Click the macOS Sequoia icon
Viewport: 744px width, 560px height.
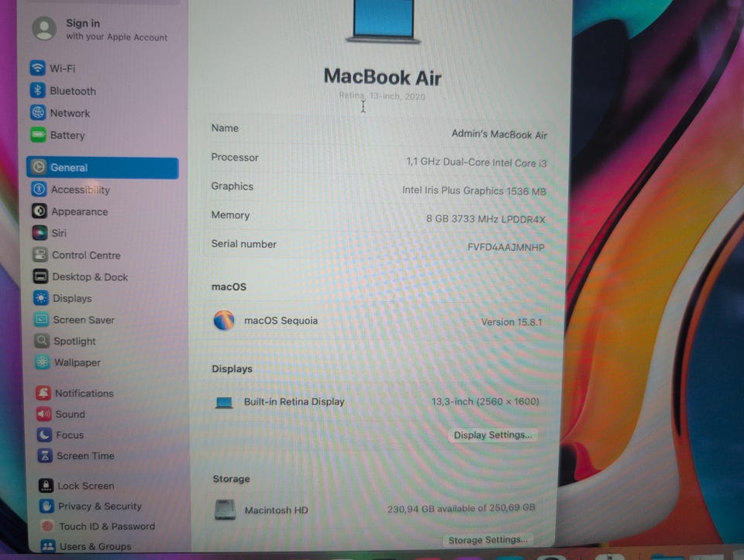coord(224,320)
